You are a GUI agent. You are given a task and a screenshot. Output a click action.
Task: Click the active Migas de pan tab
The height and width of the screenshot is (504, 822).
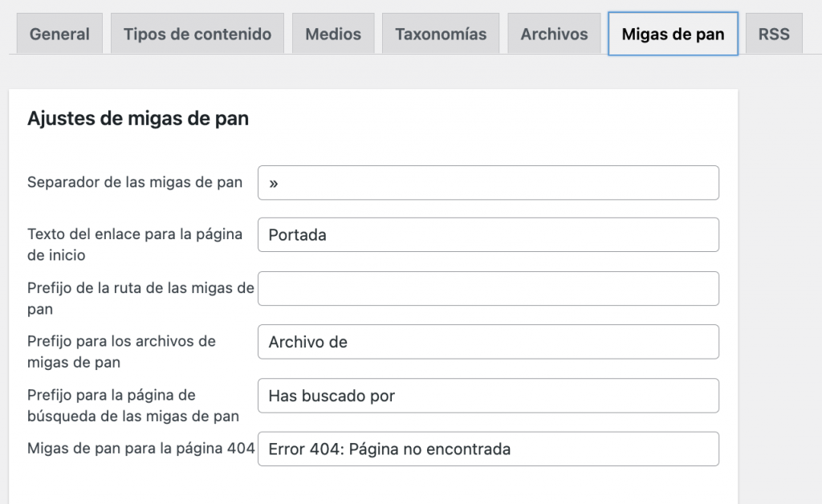[673, 35]
